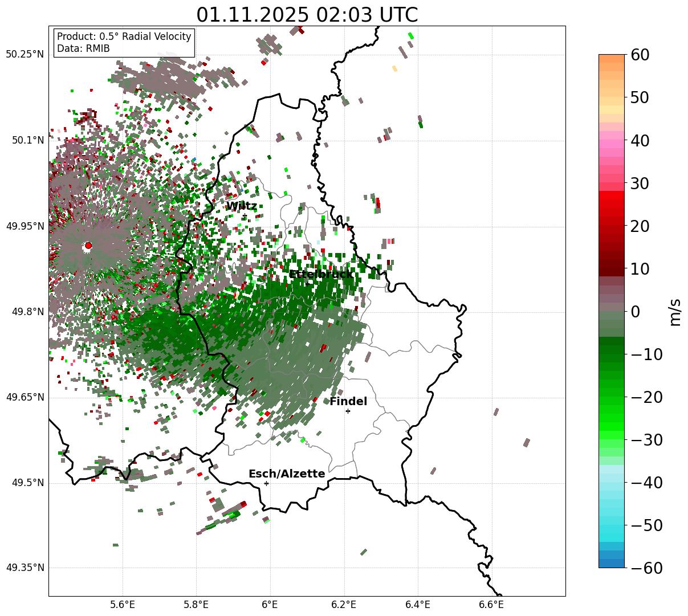Click the title 01.11.2025 02:03 UTC
688x616 pixels.
pyautogui.click(x=307, y=14)
